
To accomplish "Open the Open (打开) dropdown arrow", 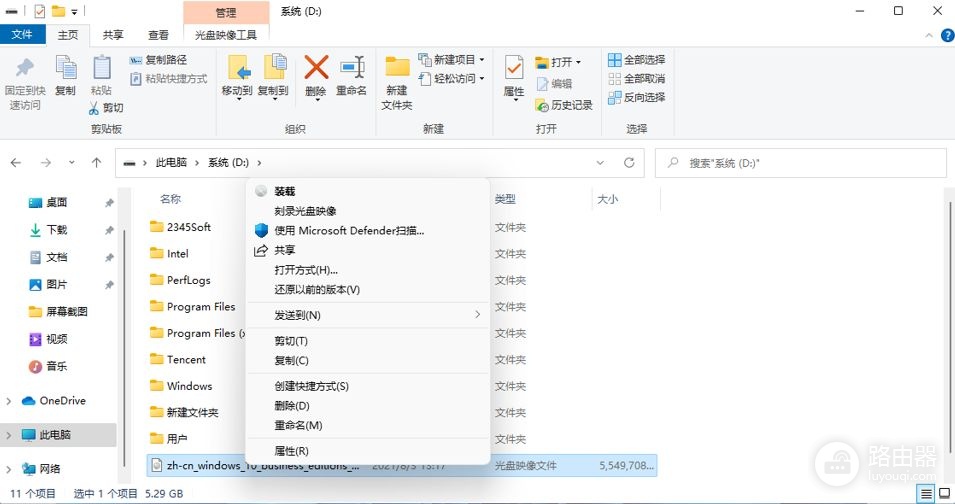I will click(x=578, y=62).
